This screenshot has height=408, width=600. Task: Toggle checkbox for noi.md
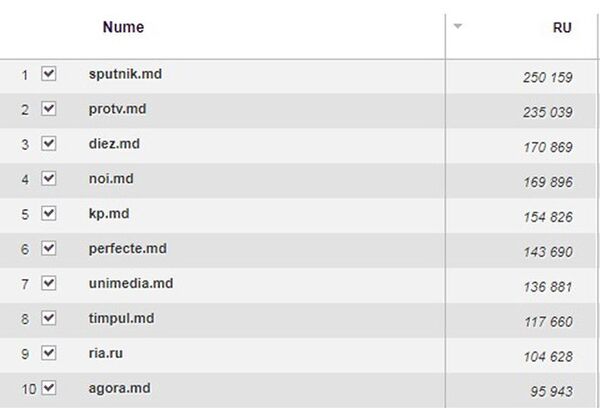49,179
